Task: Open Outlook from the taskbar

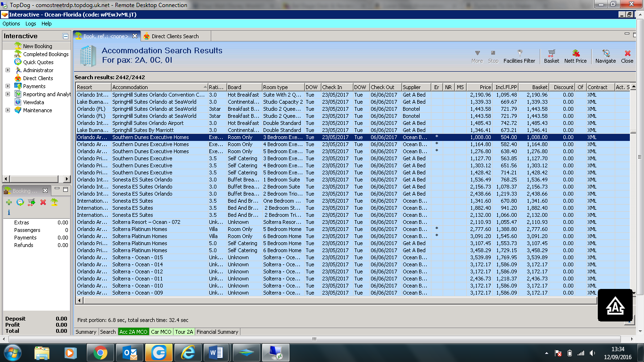Action: 129,352
